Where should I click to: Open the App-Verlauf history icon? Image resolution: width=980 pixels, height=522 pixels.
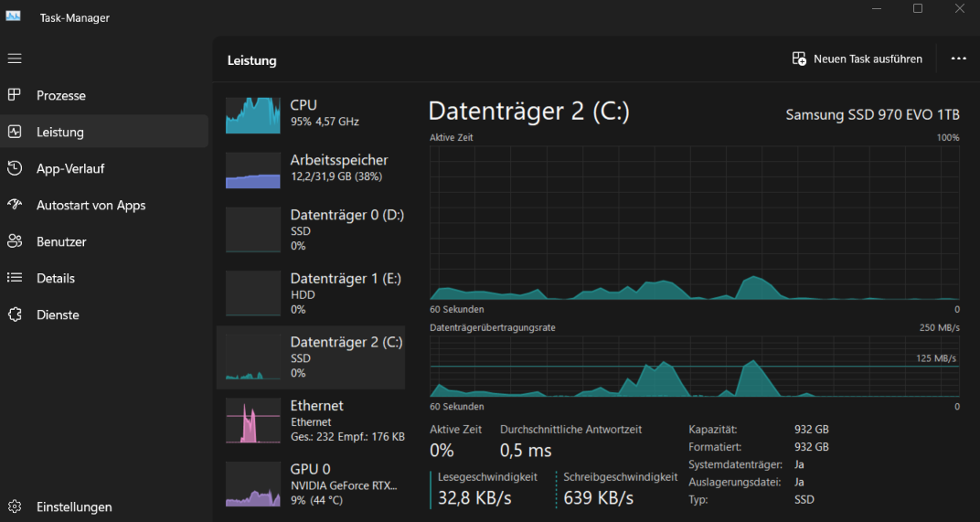(15, 168)
